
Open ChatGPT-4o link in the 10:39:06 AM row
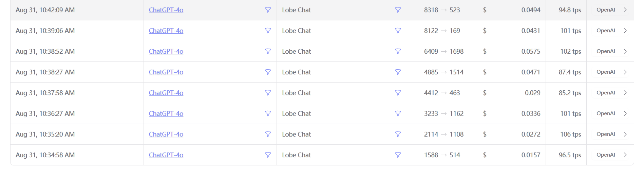(x=166, y=31)
